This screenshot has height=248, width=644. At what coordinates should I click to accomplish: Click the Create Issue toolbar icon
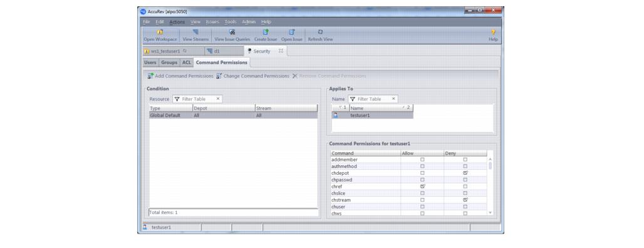(266, 32)
